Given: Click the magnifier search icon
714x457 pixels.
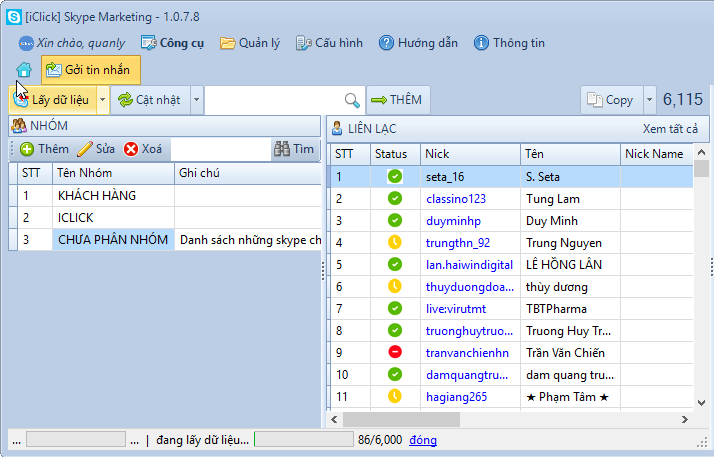Looking at the screenshot, I should 352,100.
